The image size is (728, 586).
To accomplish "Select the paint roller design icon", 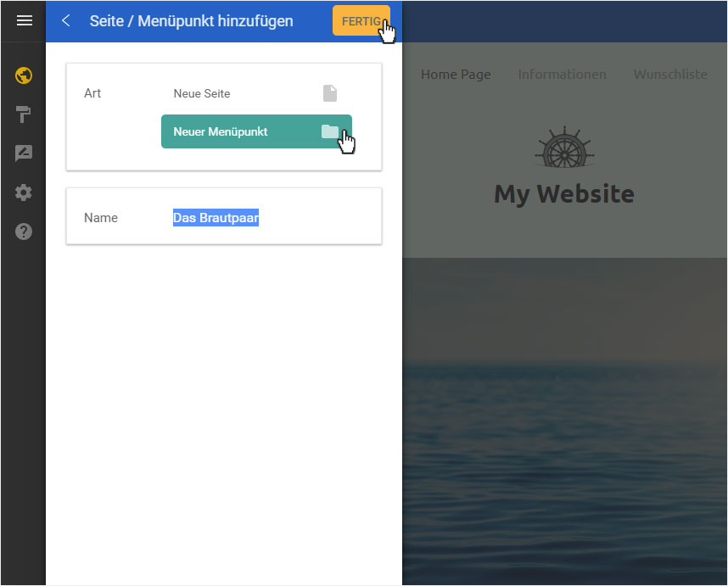I will (23, 114).
